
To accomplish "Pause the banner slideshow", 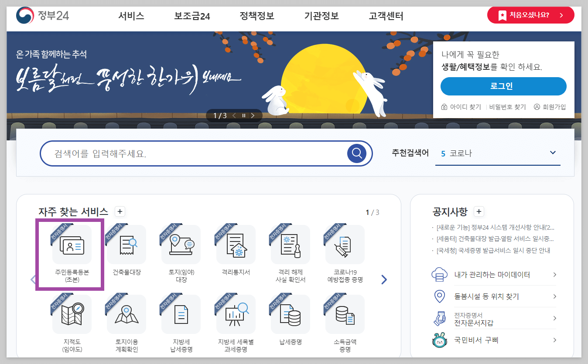I will click(243, 116).
